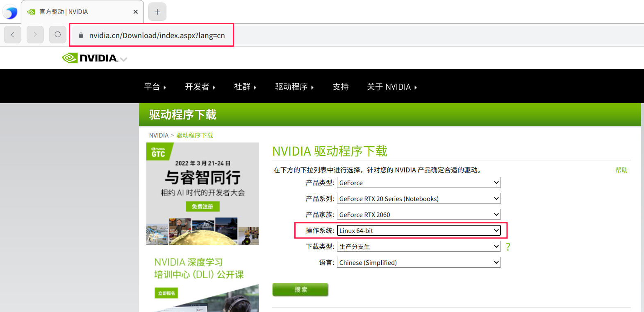
Task: Click the NVIDIA 深度学习培训中心 banner title
Action: pos(199,268)
